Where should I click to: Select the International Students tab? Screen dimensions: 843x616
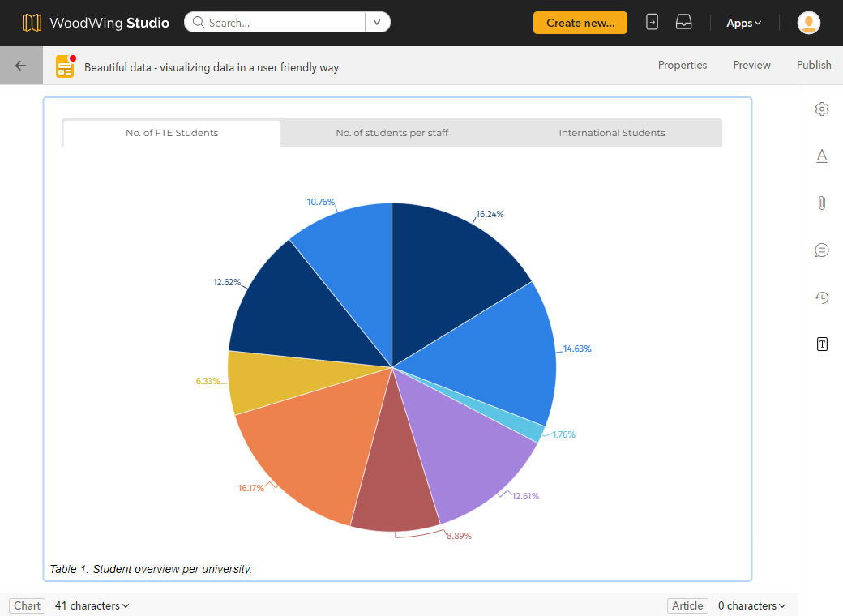pos(612,132)
